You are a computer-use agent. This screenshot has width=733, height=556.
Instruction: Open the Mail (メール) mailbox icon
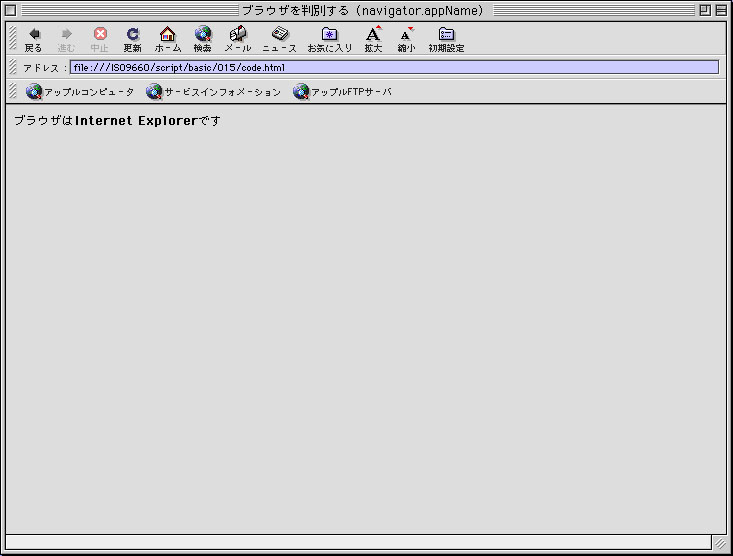click(237, 39)
